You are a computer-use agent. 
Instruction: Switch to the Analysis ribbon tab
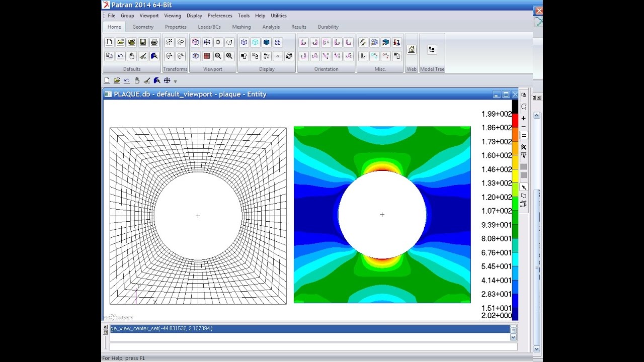coord(271,27)
